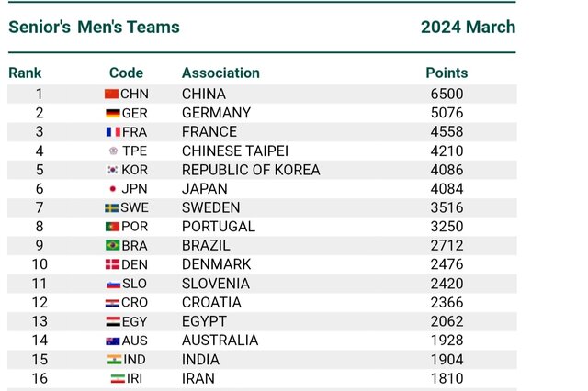Click the Association column header

click(x=220, y=73)
